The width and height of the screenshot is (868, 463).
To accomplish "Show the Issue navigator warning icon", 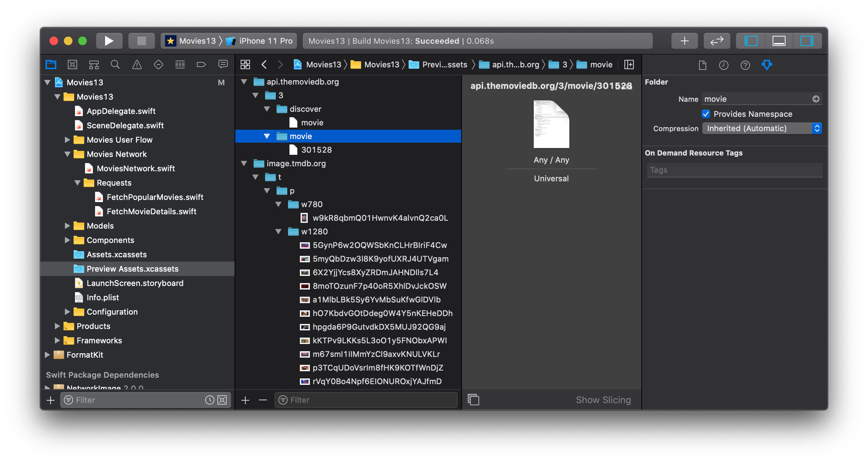I will (137, 65).
